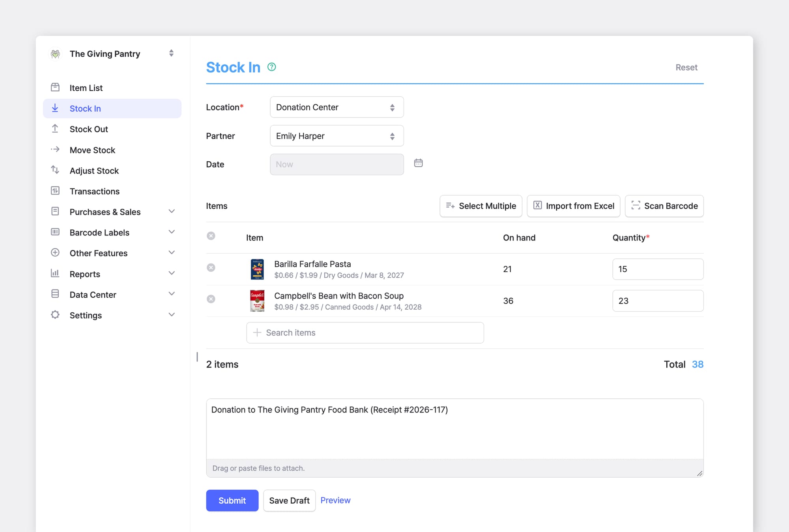Image resolution: width=789 pixels, height=532 pixels.
Task: Expand the Data Center chevron
Action: [x=172, y=294]
